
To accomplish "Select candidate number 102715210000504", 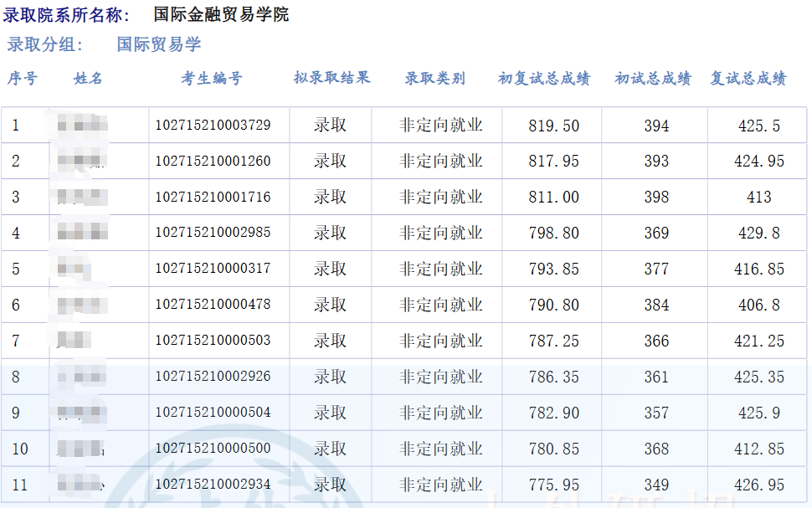I will [x=213, y=413].
